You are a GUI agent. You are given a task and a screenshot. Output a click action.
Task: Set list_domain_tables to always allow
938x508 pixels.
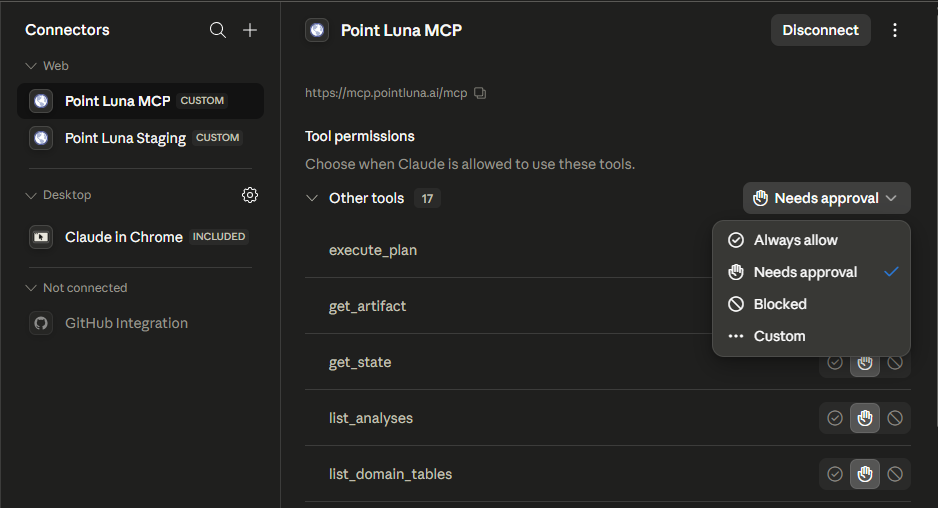[x=835, y=474]
